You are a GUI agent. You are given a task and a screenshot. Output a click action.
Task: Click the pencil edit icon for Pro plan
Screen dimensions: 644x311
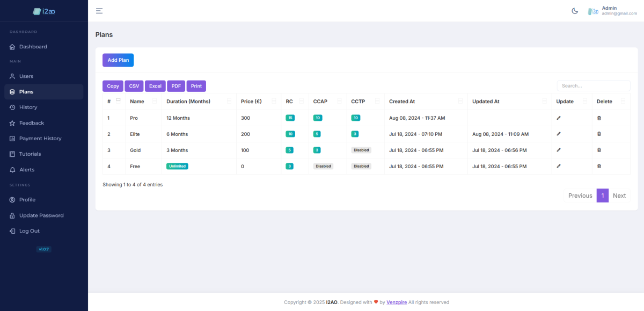click(x=559, y=118)
